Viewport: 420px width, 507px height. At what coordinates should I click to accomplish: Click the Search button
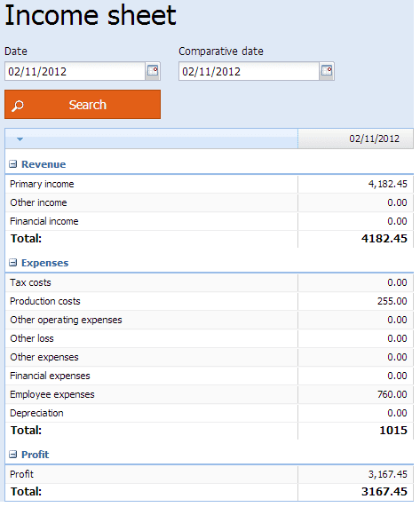click(x=83, y=105)
